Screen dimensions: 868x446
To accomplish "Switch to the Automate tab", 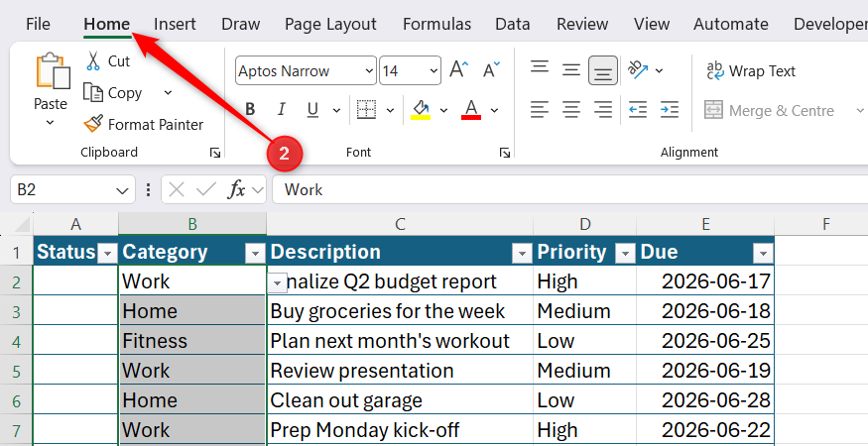I will (731, 25).
